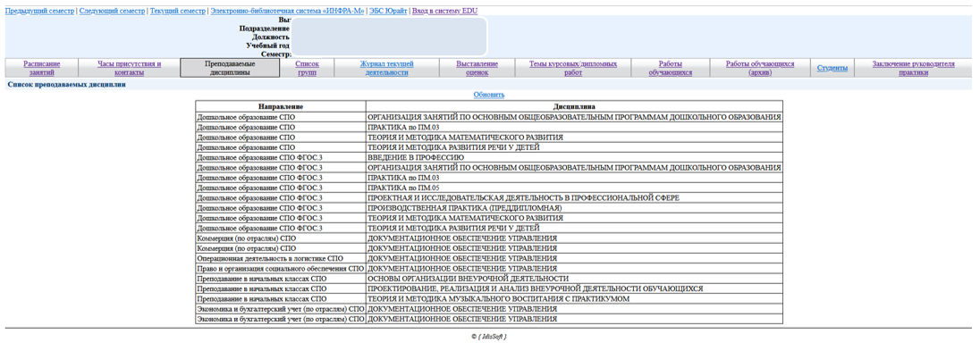980x343 pixels.
Task: Switch to Часы присутствия и контакты tab
Action: click(x=130, y=68)
